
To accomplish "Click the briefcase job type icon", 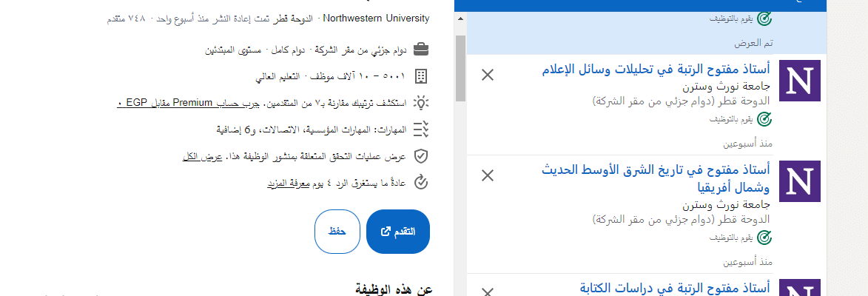I will [421, 50].
